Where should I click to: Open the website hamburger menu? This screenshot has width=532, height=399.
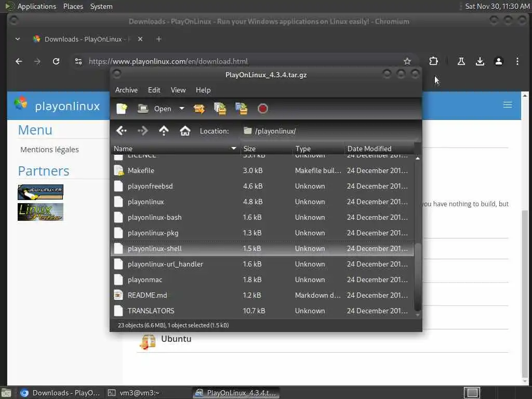pyautogui.click(x=508, y=105)
